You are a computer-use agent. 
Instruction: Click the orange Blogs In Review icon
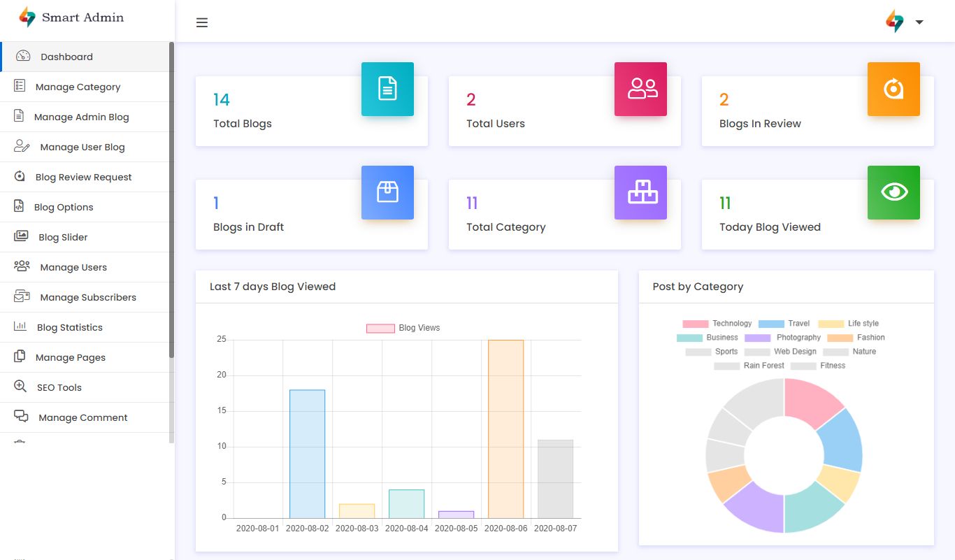[893, 89]
